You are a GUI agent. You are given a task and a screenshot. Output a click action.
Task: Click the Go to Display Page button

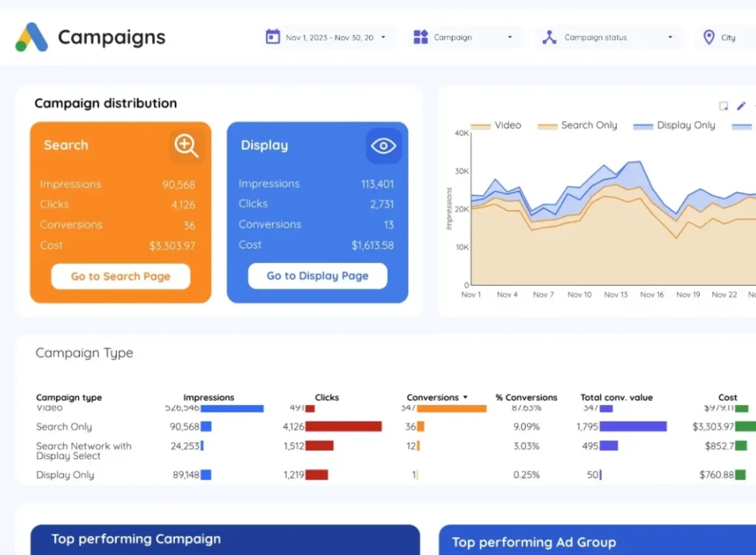point(317,275)
